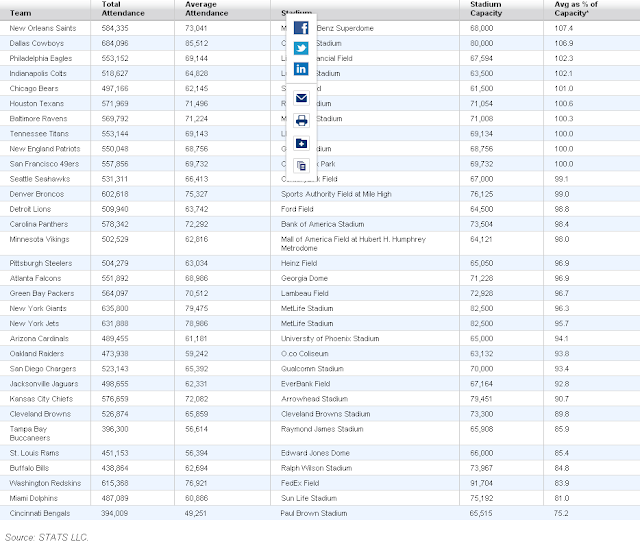Click the Total Attendance column header
This screenshot has height=544, width=640.
tap(123, 9)
